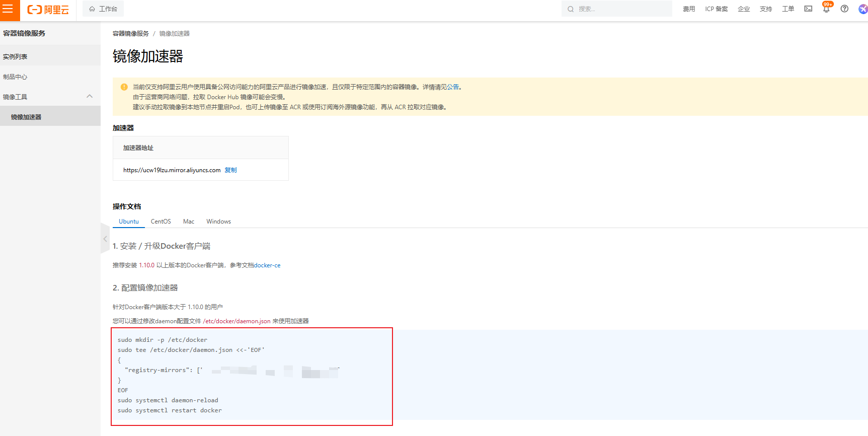Viewport: 868px width, 436px height.
Task: Switch to the CentOS tab
Action: pos(161,222)
